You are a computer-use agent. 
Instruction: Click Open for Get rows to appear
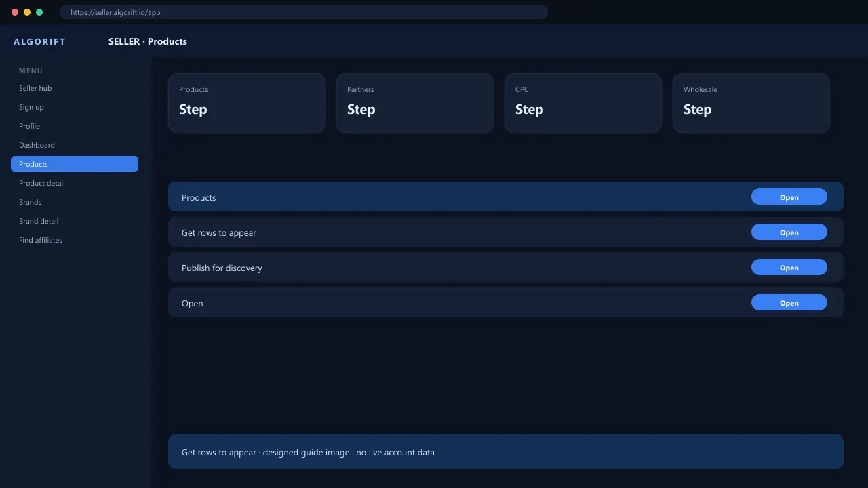(789, 232)
